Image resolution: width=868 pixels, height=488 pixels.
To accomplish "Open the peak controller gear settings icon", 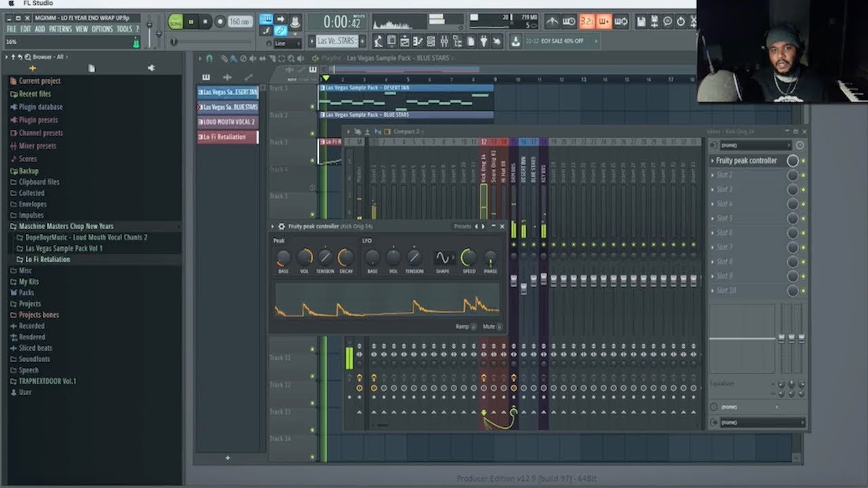I will tap(281, 226).
